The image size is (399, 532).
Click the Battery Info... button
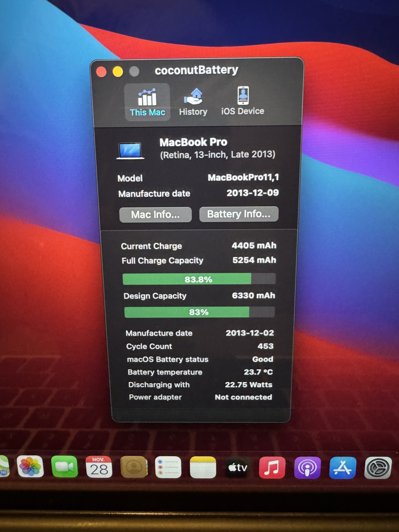click(239, 214)
